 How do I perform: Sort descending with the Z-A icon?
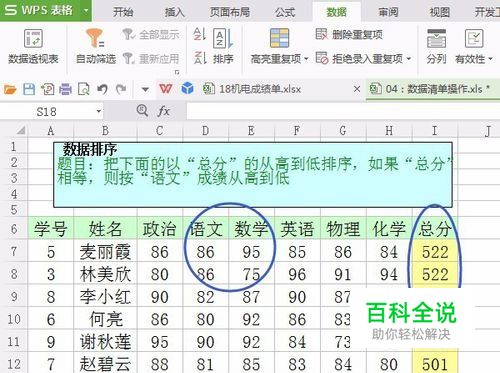point(199,58)
